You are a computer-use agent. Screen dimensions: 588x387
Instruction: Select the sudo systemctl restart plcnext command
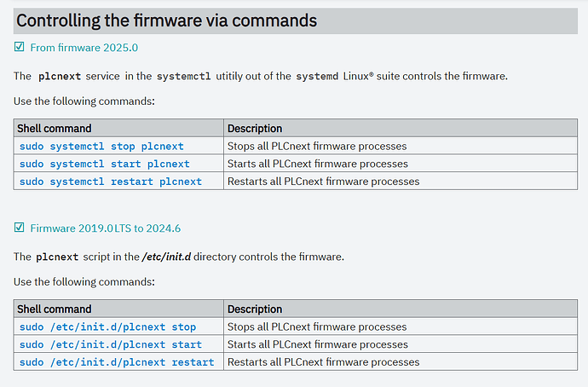pos(110,182)
